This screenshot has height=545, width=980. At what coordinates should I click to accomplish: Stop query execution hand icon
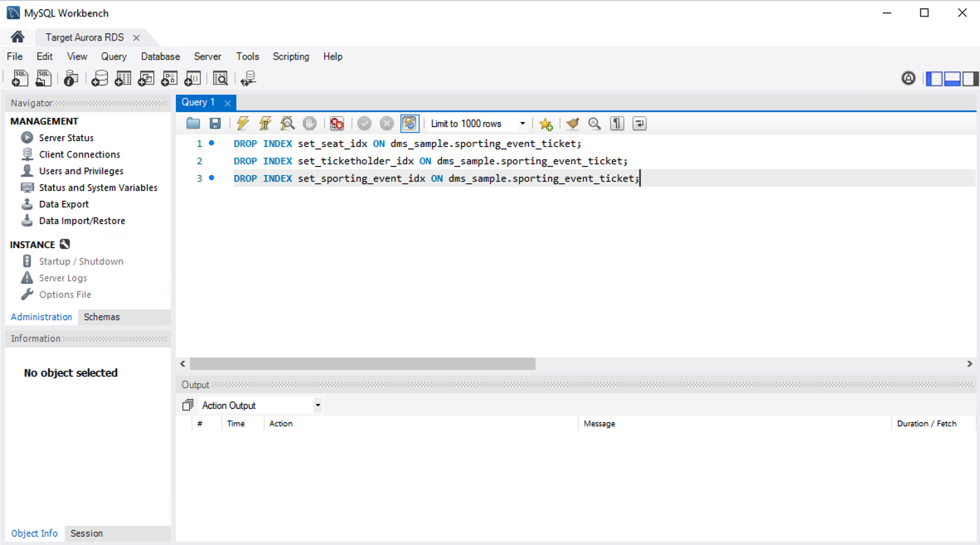(x=309, y=124)
